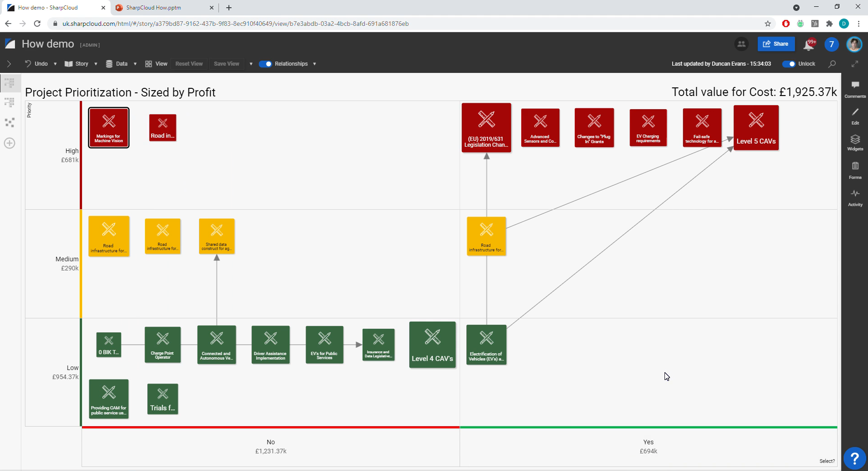Open the Widgets panel
Image resolution: width=868 pixels, height=471 pixels.
(855, 143)
